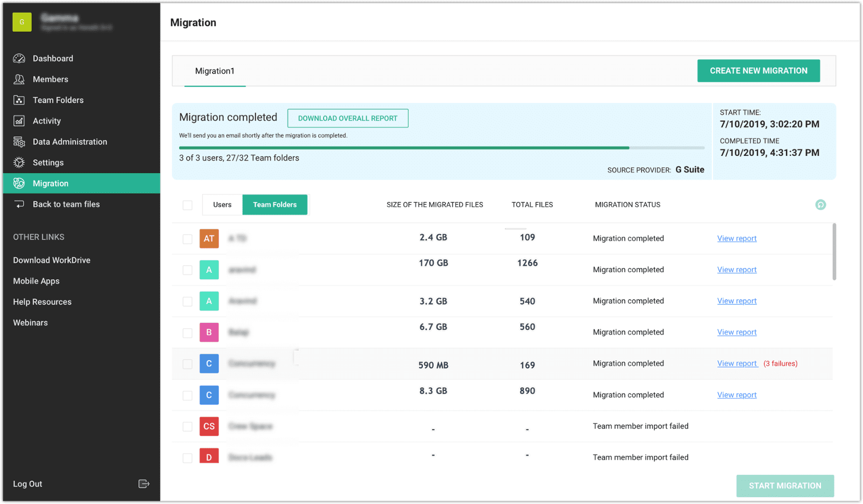Select the Migration1 tab
Image resolution: width=863 pixels, height=504 pixels.
215,71
